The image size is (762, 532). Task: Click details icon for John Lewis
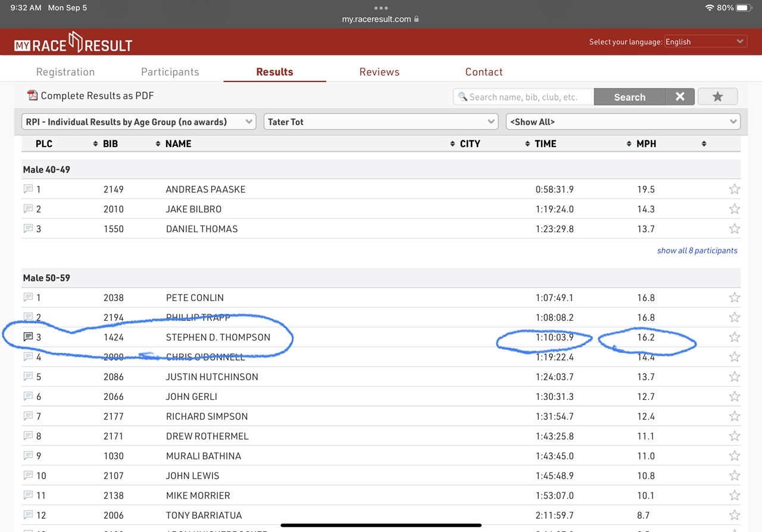coord(28,475)
